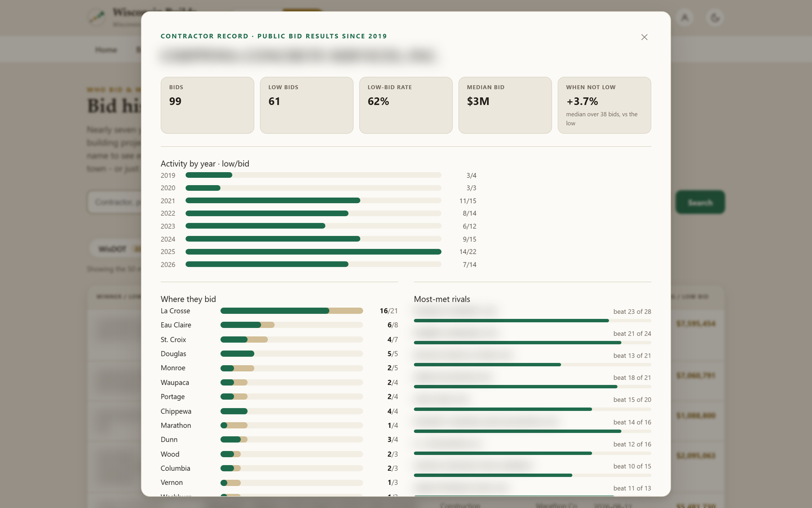Screen dimensions: 812x508
Task: Select the Bids 99 stat card
Action: pyautogui.click(x=208, y=106)
